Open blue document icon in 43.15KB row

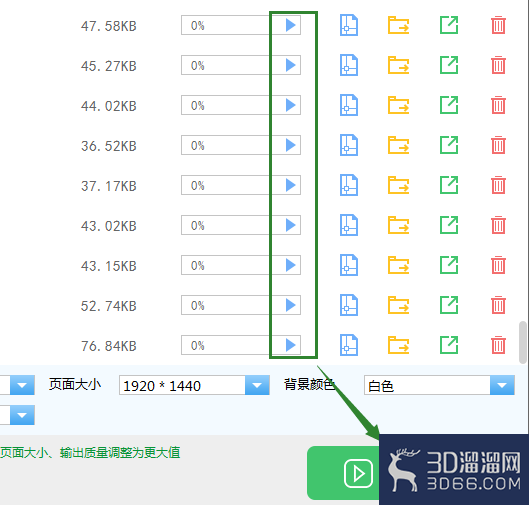coord(349,265)
